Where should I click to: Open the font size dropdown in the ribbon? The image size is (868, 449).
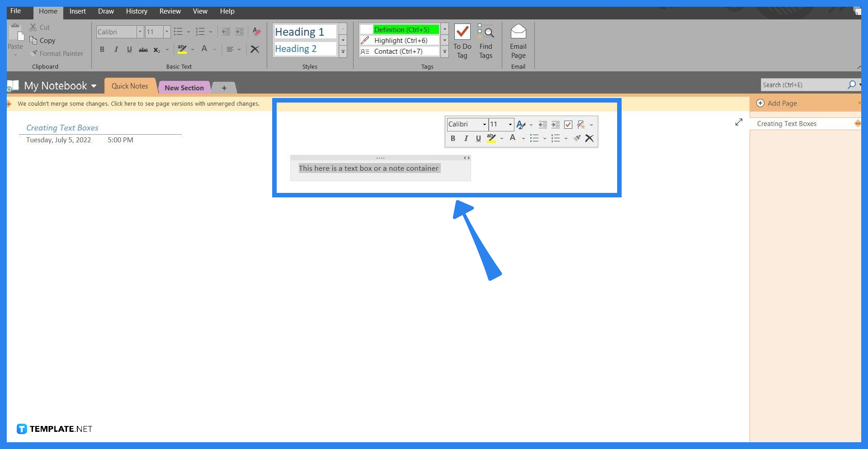(x=166, y=32)
